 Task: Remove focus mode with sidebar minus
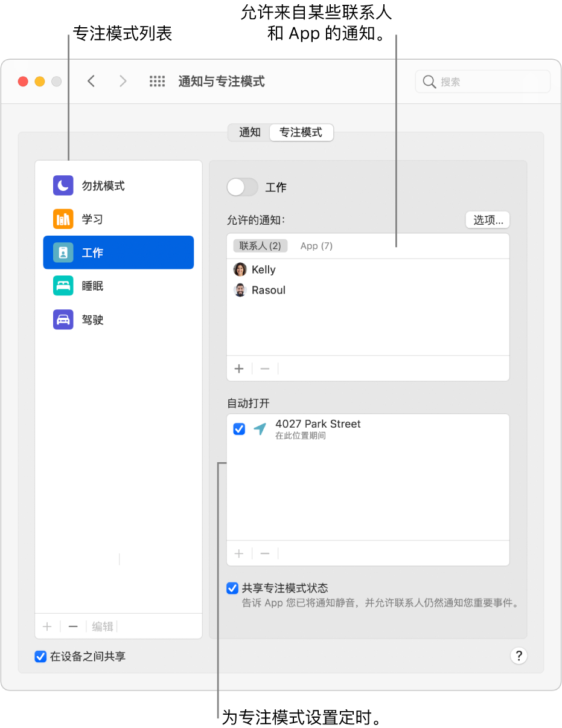pyautogui.click(x=73, y=627)
